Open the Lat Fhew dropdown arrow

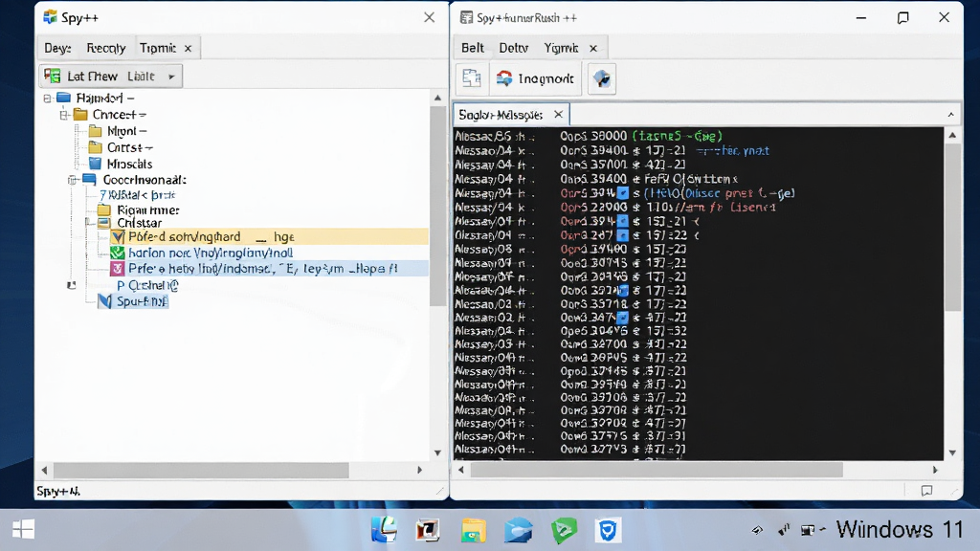(x=171, y=77)
